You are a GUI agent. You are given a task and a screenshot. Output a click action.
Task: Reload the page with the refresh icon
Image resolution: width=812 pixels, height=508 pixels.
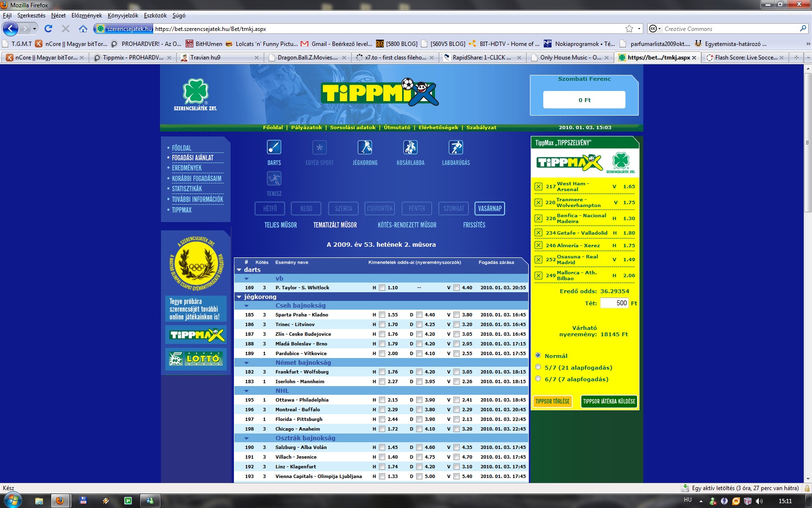[x=48, y=29]
